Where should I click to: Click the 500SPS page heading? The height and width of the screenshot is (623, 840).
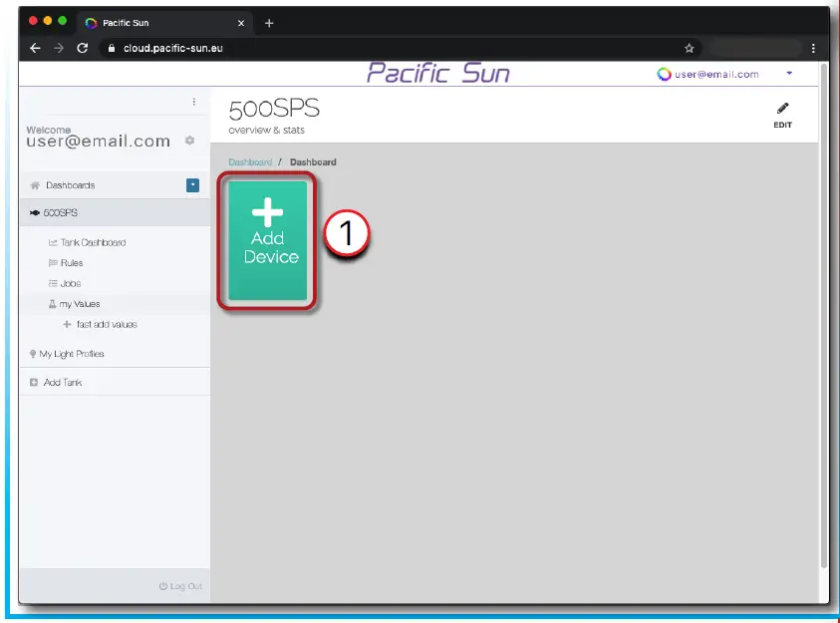[274, 109]
